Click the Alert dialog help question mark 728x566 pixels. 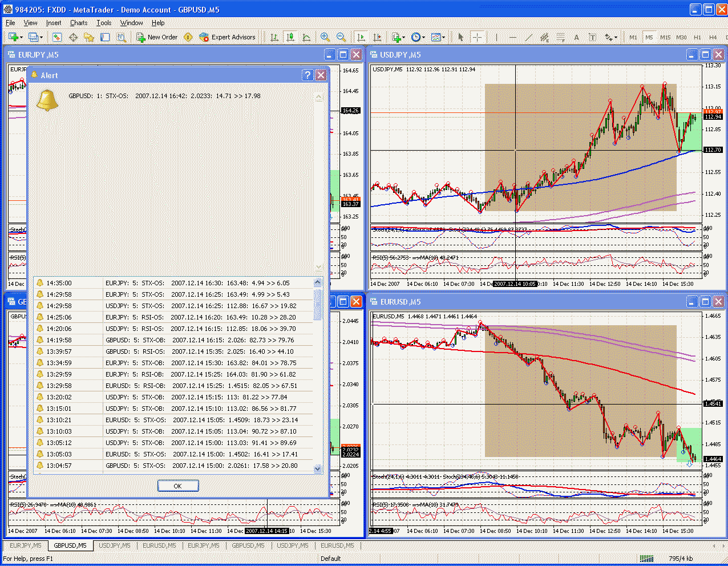[308, 75]
